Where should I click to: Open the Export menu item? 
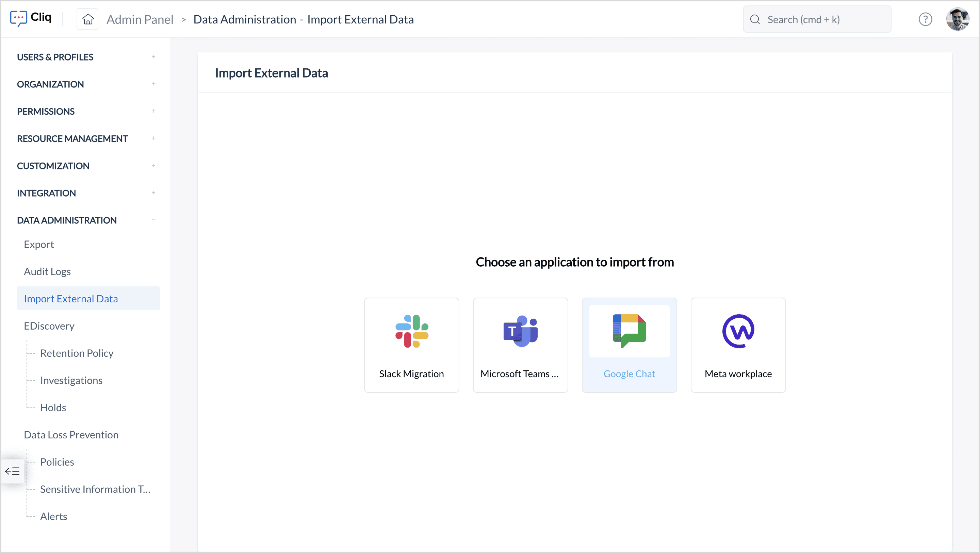(x=39, y=244)
